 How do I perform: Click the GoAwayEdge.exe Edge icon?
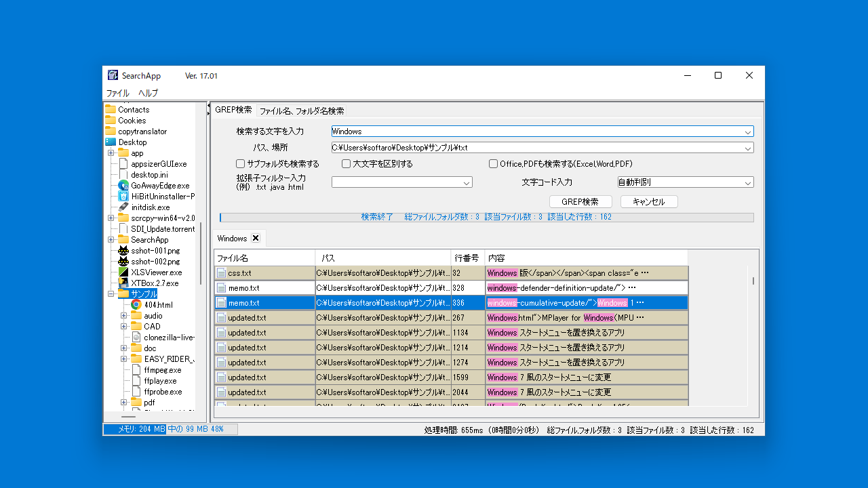123,185
